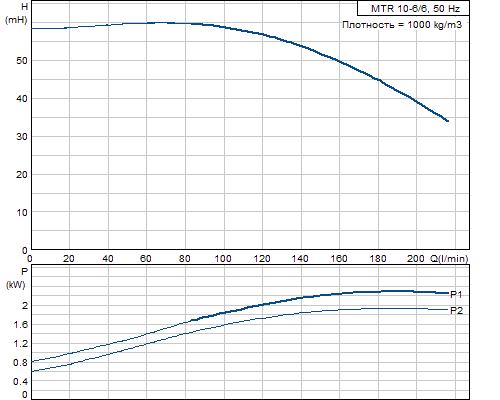Click the 30 tick on the head axis
Viewport: 500px width, 400px height.
point(22,137)
